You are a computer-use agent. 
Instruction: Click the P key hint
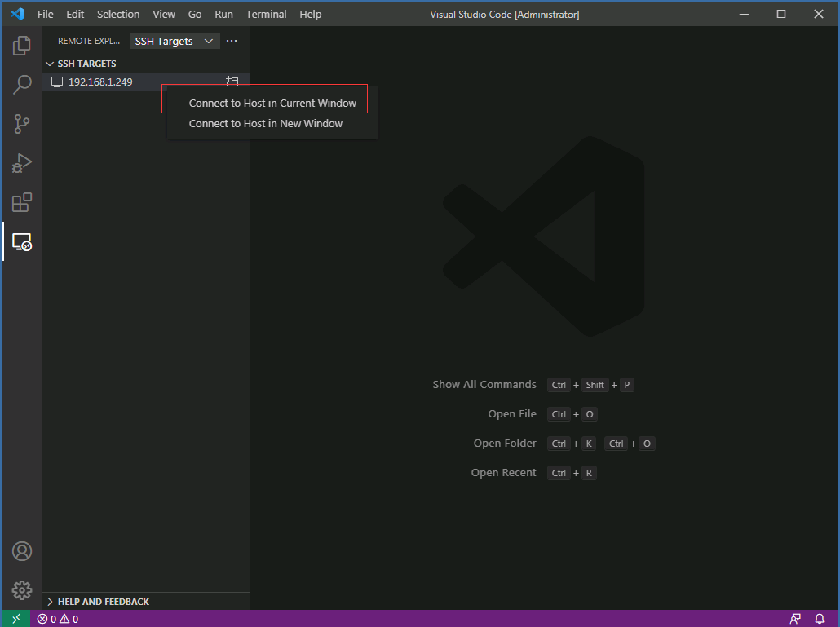tap(627, 385)
